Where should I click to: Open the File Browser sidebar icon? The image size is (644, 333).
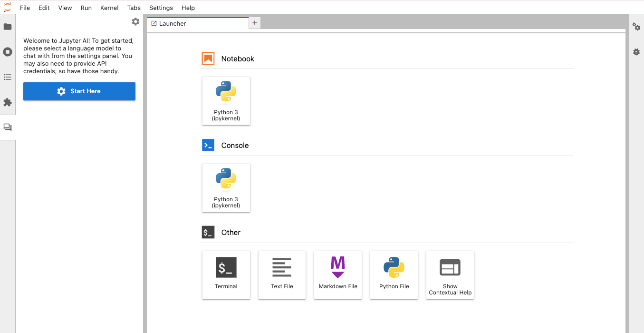[x=8, y=27]
